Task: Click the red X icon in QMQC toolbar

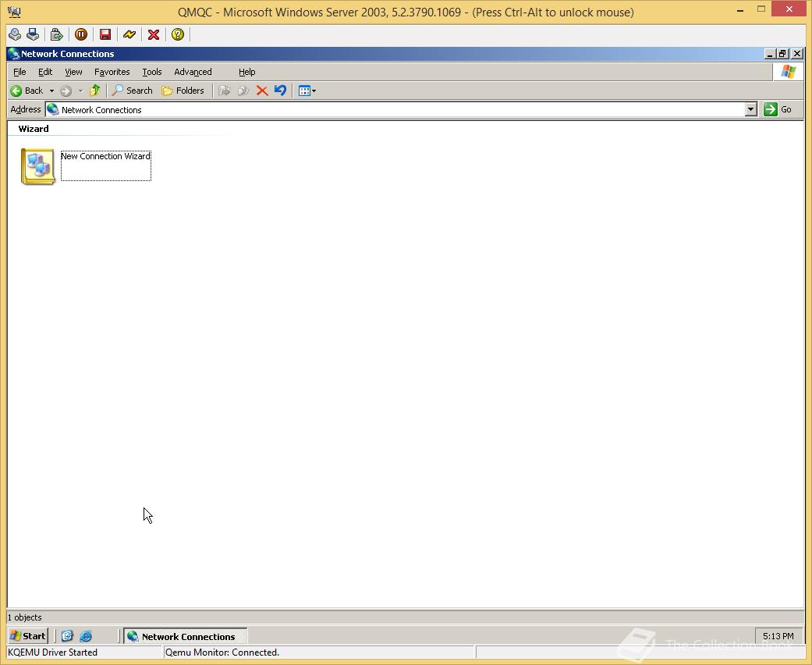Action: click(154, 34)
